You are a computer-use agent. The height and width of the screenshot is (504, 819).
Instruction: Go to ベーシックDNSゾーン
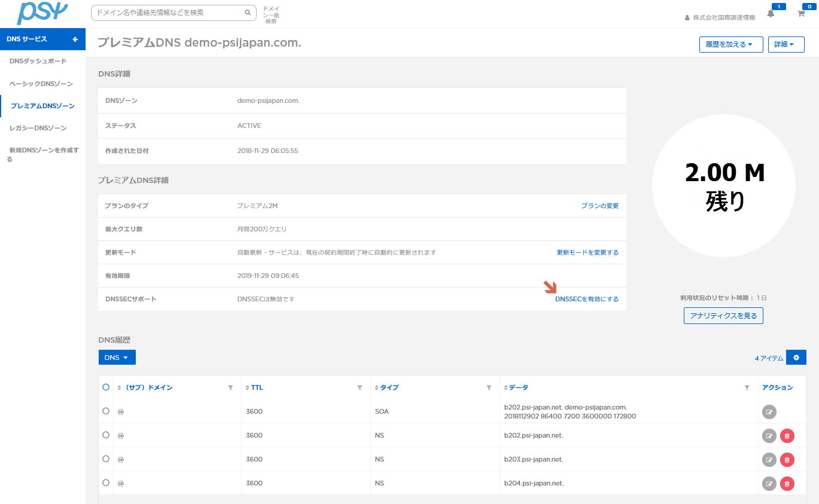pyautogui.click(x=41, y=84)
